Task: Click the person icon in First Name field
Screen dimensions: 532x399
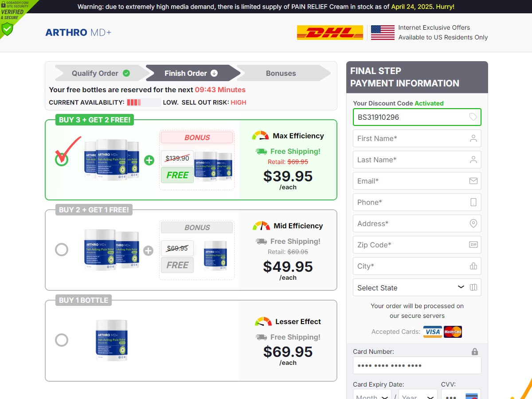Action: 473,138
